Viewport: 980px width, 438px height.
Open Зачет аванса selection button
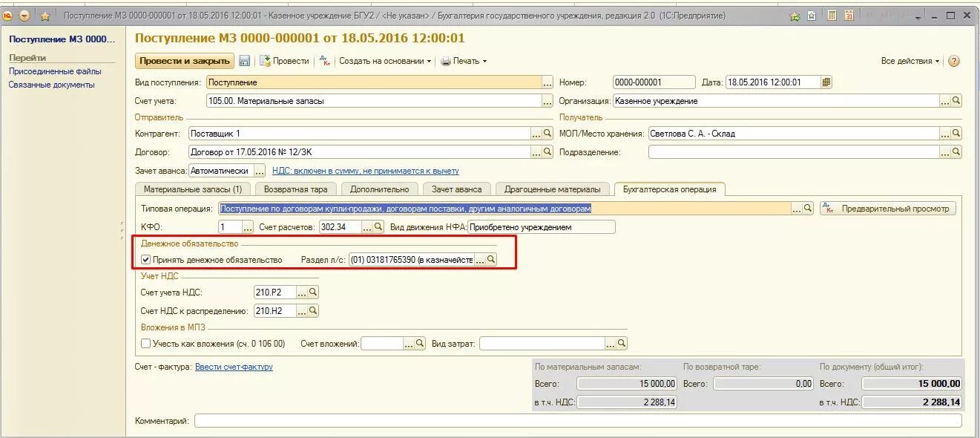pyautogui.click(x=260, y=171)
